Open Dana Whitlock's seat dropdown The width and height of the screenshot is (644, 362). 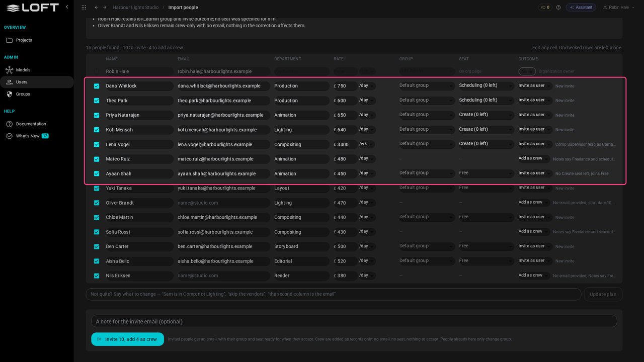(x=486, y=85)
